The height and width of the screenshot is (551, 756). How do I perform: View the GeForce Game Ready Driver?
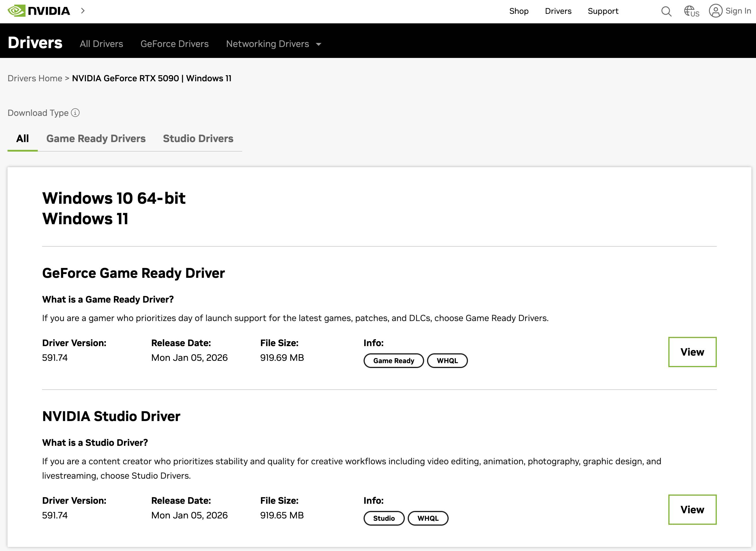pos(692,352)
